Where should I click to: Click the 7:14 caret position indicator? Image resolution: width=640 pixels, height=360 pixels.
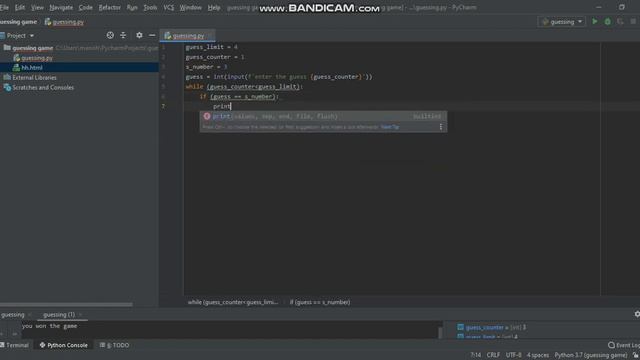(476, 355)
